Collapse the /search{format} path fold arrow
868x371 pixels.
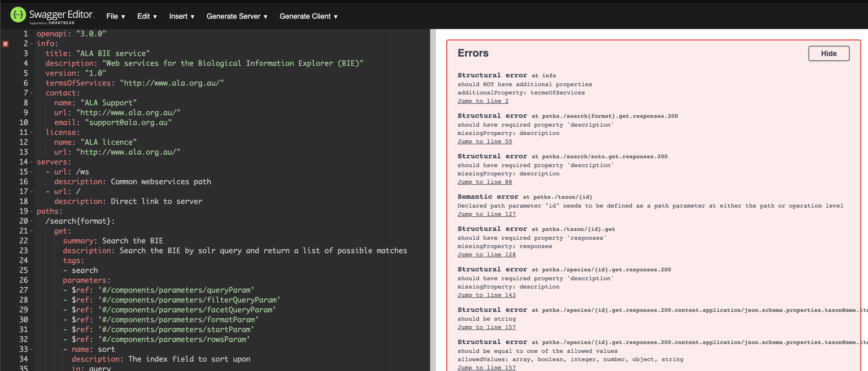tap(31, 221)
